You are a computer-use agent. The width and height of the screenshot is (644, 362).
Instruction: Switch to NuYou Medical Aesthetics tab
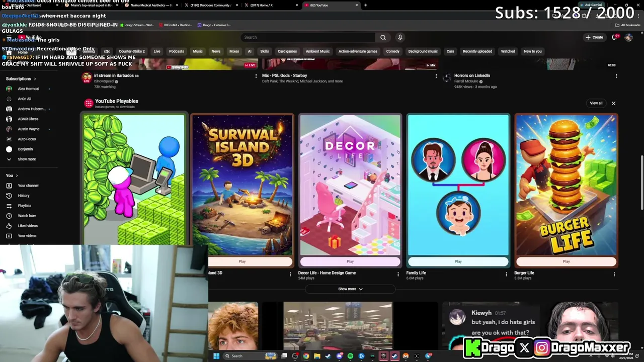(151, 5)
